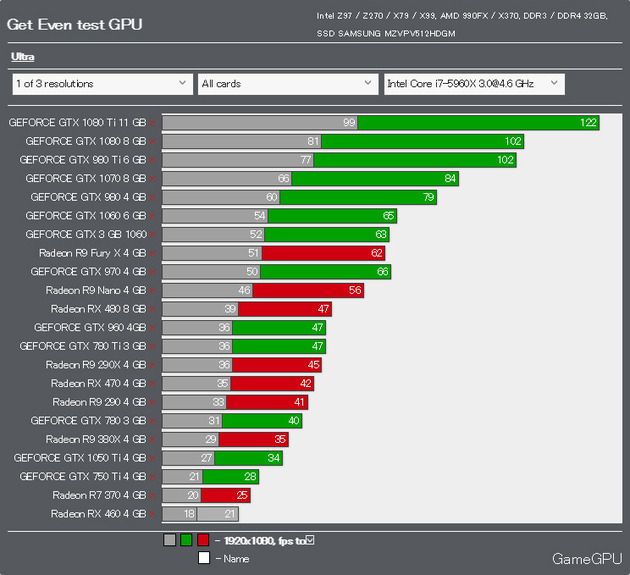Remove Radeon RX 470 4 GB via red X
The height and width of the screenshot is (575, 630).
click(153, 384)
